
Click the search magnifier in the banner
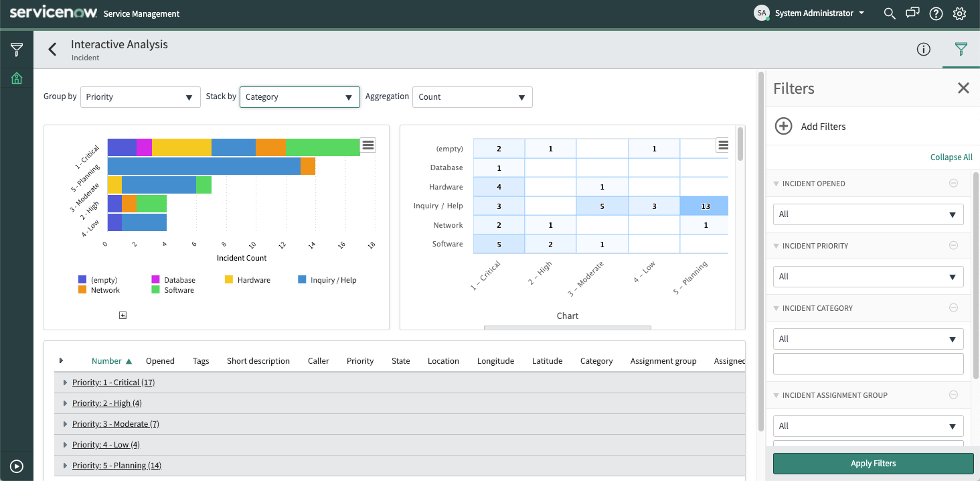coord(889,13)
